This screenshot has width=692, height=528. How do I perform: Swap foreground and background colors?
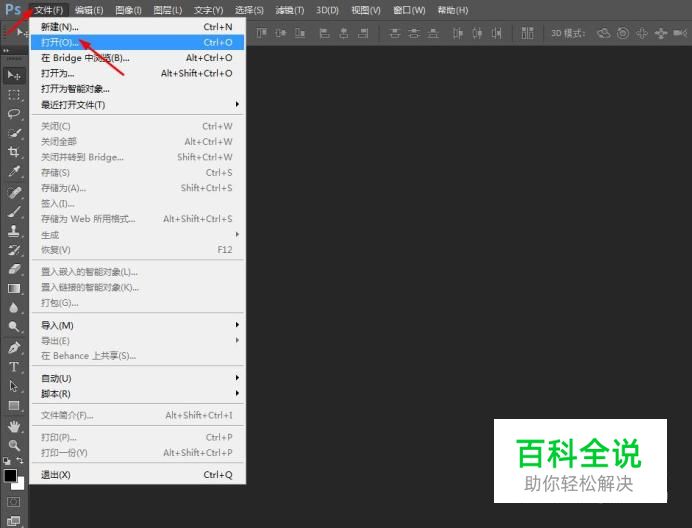tap(20, 461)
